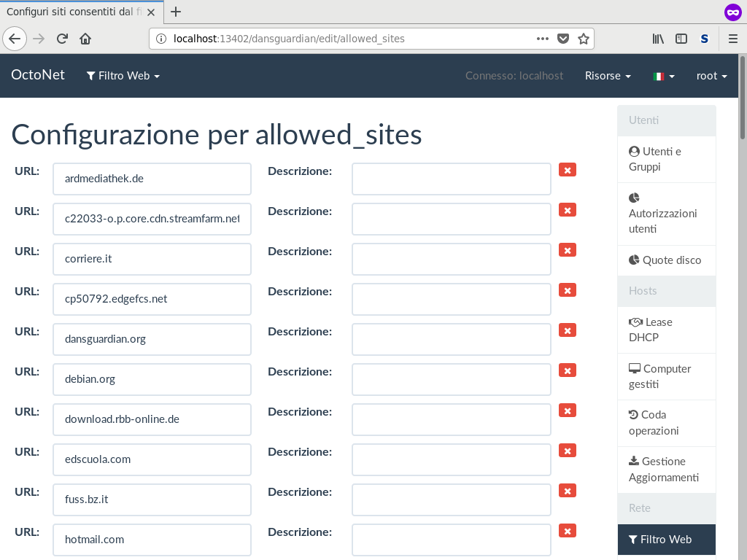Delete the fuss.bz.it entry
747x560 pixels.
[568, 491]
